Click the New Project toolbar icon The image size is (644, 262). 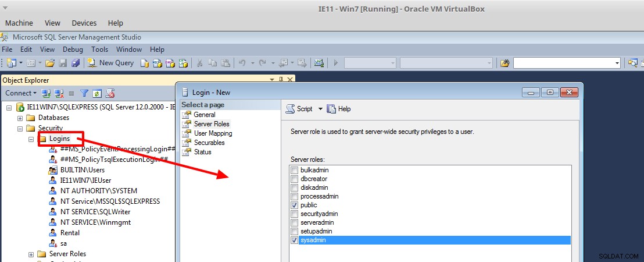[x=11, y=63]
